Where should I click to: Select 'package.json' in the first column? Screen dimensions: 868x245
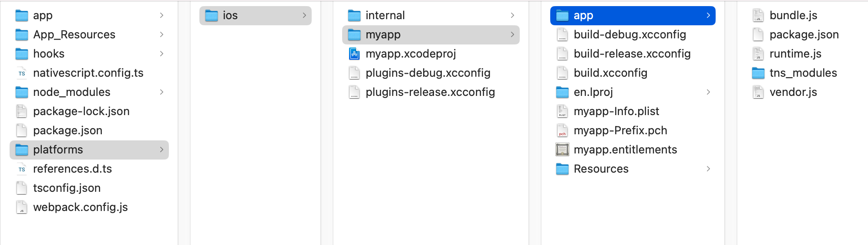pyautogui.click(x=68, y=130)
